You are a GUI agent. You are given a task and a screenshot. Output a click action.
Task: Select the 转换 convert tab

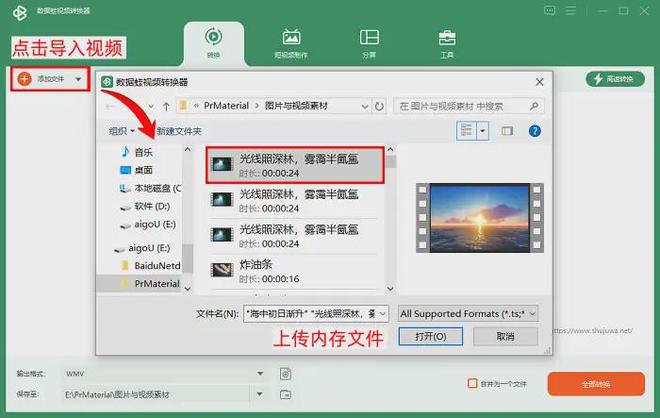click(x=213, y=42)
